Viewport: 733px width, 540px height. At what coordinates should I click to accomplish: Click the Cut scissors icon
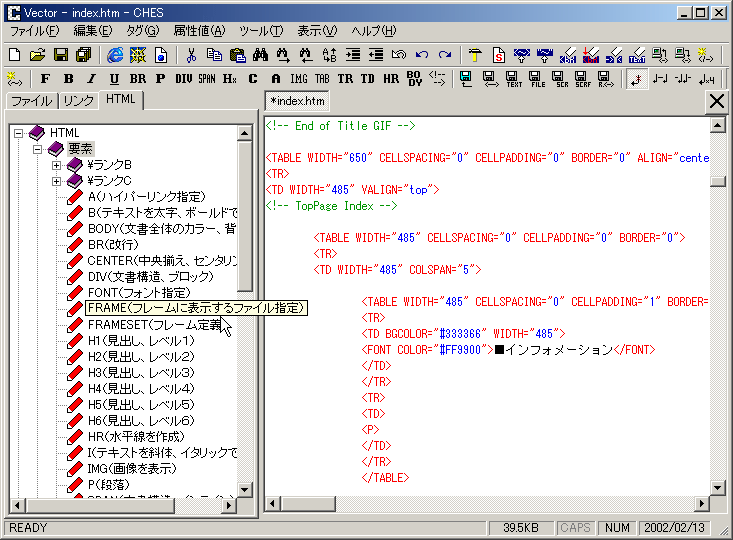(x=191, y=55)
